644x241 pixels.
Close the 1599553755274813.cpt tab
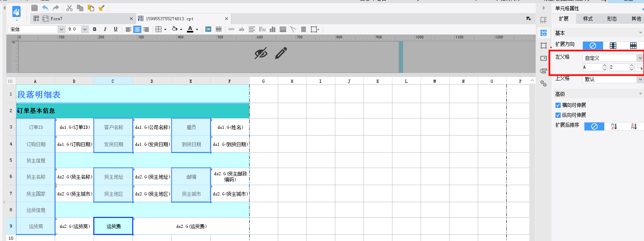coord(227,19)
